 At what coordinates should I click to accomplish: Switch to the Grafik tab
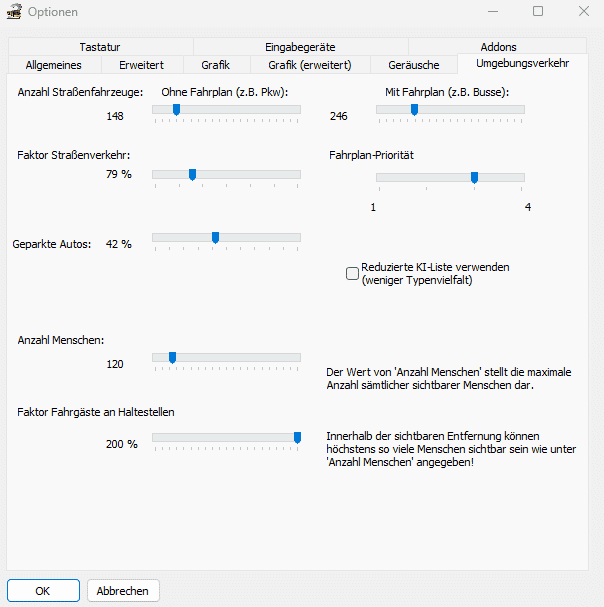215,65
